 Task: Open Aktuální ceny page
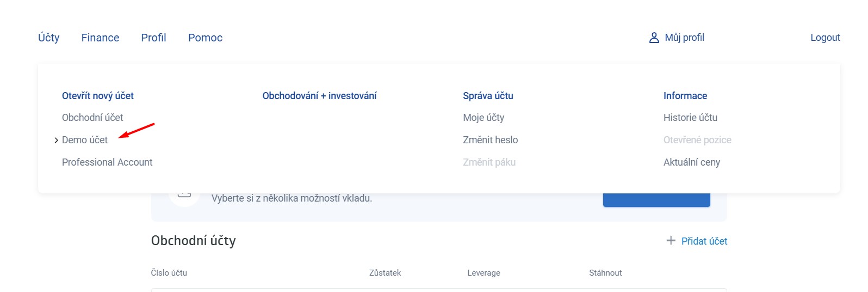point(691,162)
